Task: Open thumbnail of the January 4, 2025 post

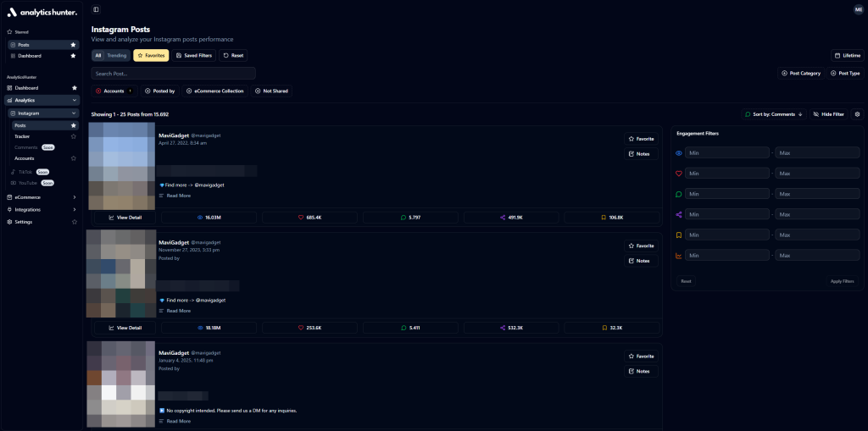Action: 121,384
